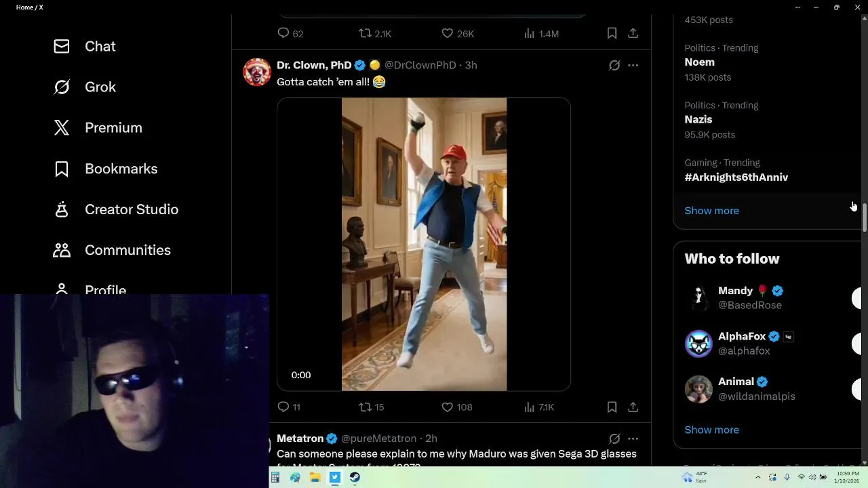Show more trending topics
The image size is (868, 488).
tap(711, 211)
